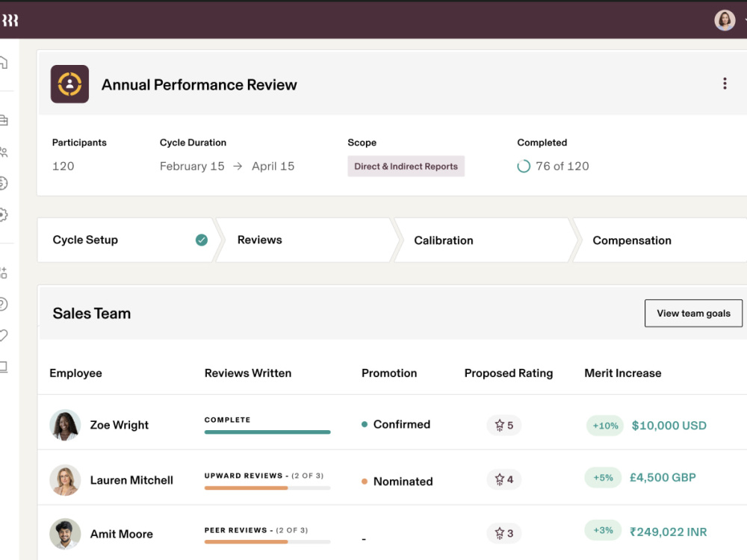Open Lauren Mitchell's employee photo
The height and width of the screenshot is (560, 747).
(65, 480)
